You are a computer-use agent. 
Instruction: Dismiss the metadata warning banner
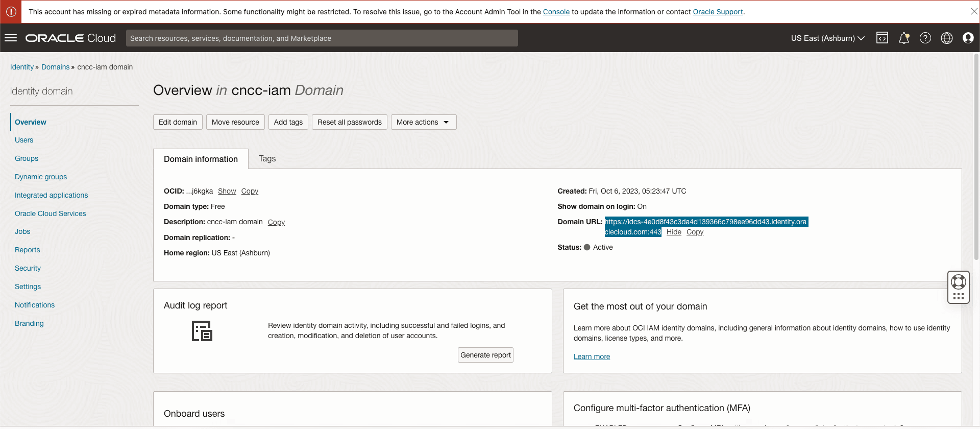click(974, 11)
